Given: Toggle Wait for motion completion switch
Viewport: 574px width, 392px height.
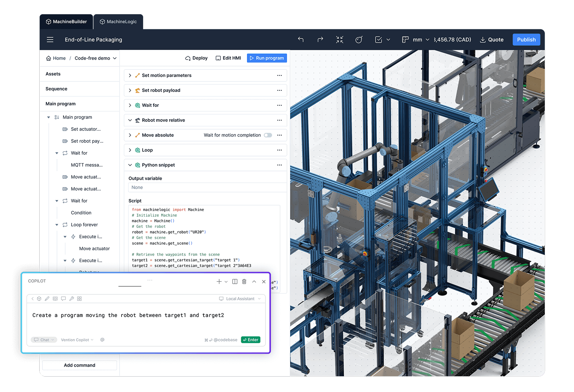Looking at the screenshot, I should click(x=268, y=135).
